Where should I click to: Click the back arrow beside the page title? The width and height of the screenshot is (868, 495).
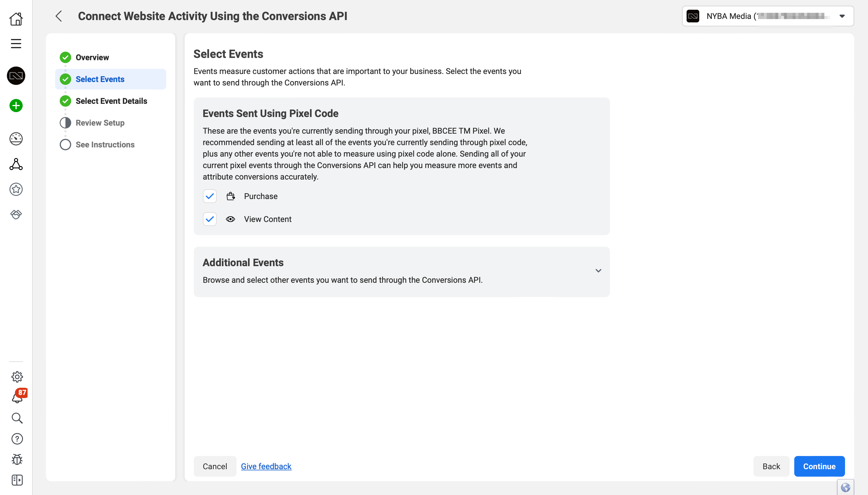coord(59,16)
